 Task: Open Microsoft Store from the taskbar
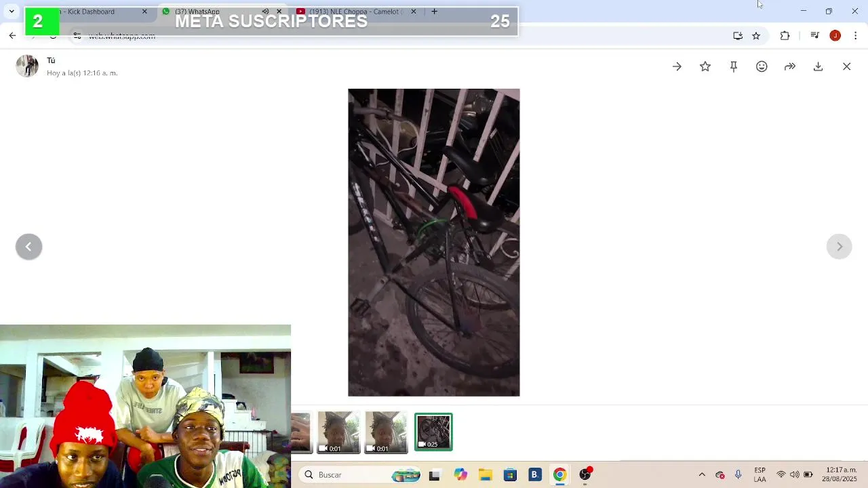(x=510, y=475)
